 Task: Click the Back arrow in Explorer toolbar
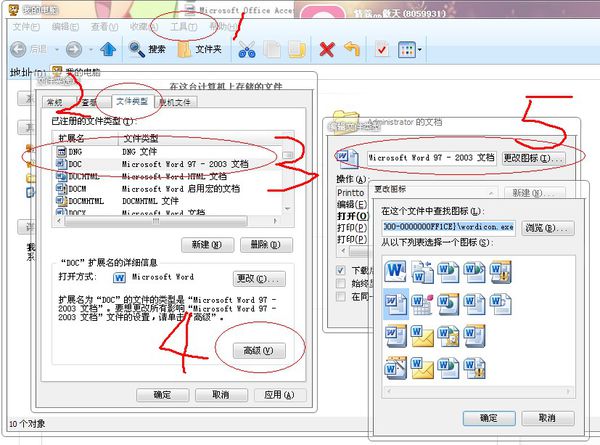click(18, 49)
